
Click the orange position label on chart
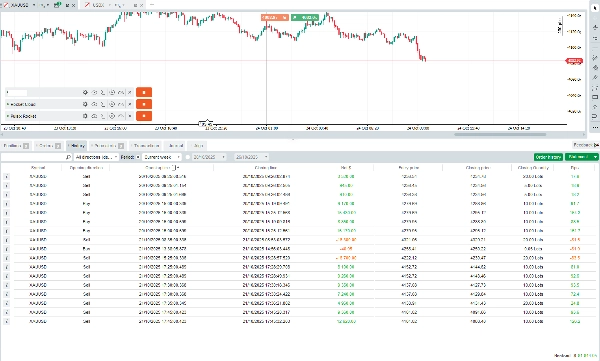tap(275, 18)
